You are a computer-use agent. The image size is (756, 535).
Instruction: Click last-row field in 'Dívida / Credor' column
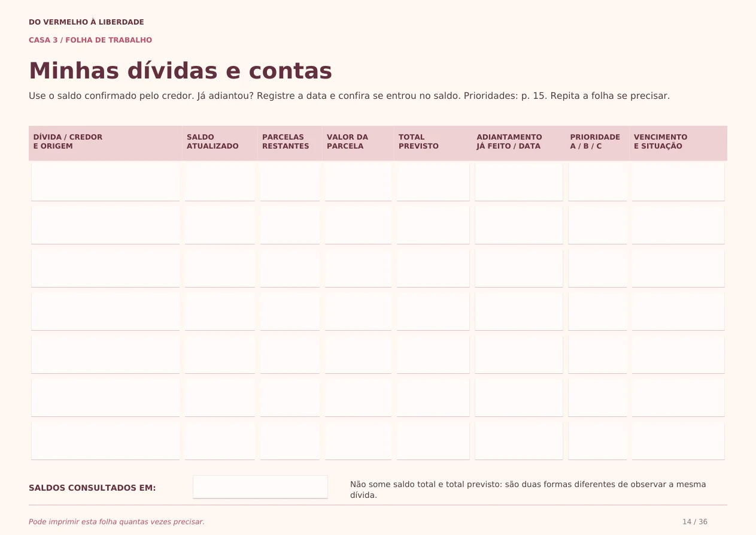coord(105,441)
